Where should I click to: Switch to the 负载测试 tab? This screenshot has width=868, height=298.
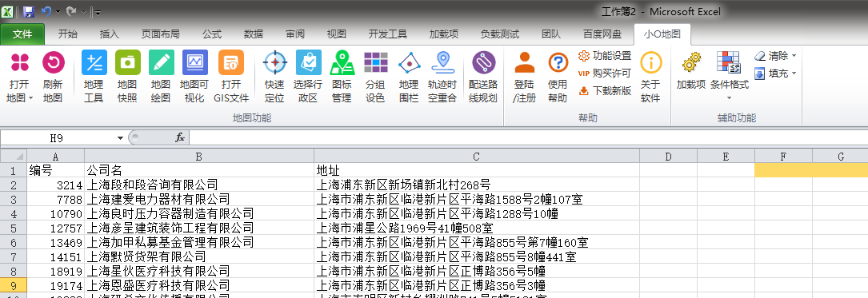click(x=500, y=34)
